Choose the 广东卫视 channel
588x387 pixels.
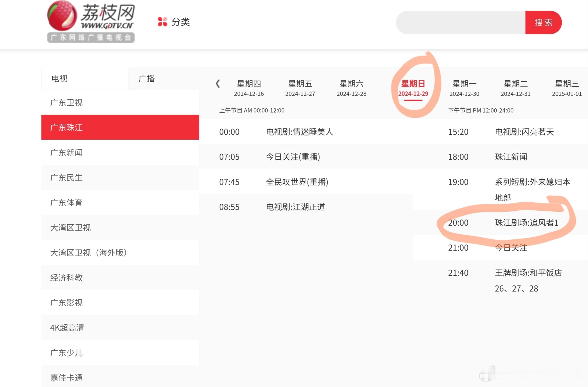[x=120, y=102]
